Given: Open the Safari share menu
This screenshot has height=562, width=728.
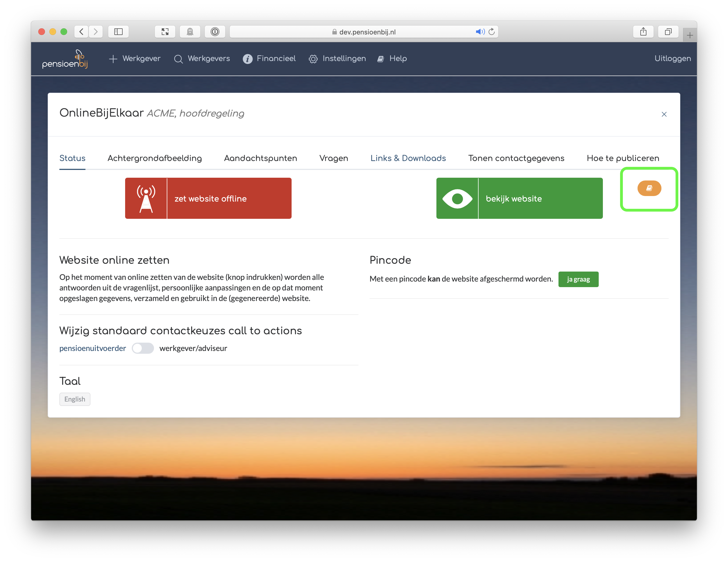Looking at the screenshot, I should 643,32.
